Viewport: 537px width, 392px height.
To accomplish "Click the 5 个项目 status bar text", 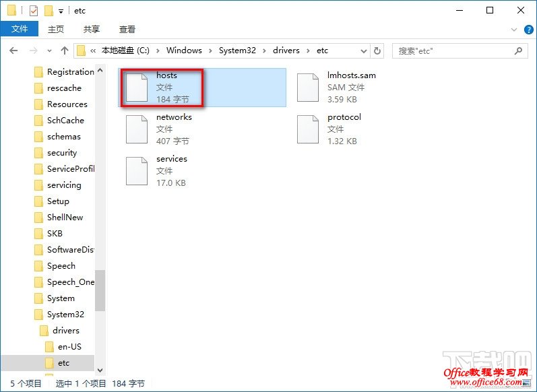I will coord(26,383).
